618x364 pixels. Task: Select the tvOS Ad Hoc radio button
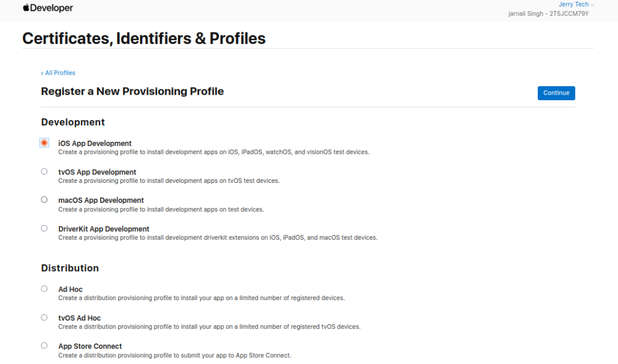coord(44,318)
